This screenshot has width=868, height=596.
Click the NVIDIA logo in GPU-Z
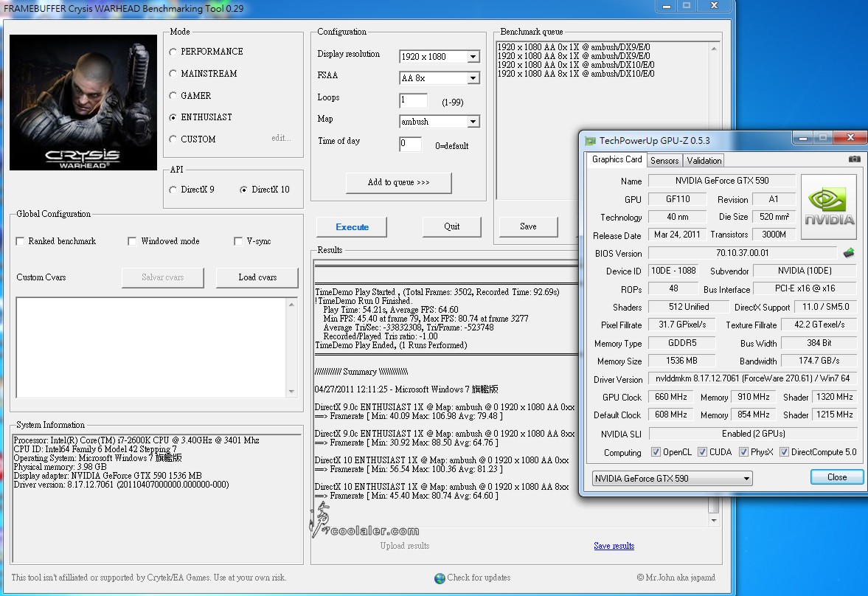coord(829,207)
